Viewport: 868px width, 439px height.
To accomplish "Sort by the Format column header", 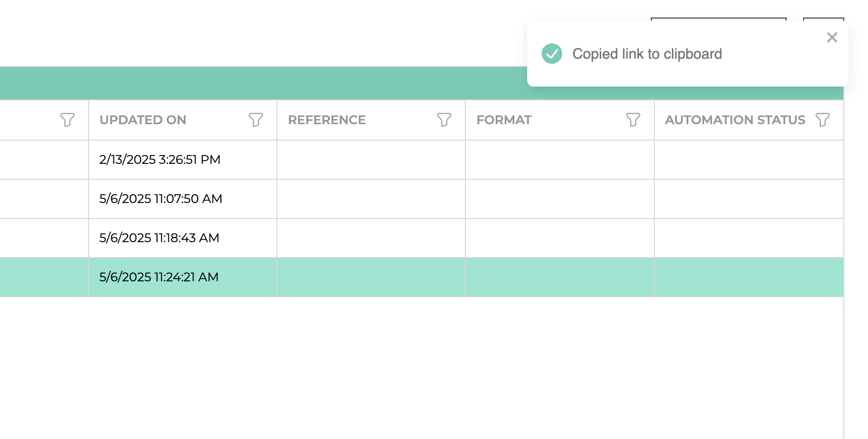I will click(x=504, y=120).
